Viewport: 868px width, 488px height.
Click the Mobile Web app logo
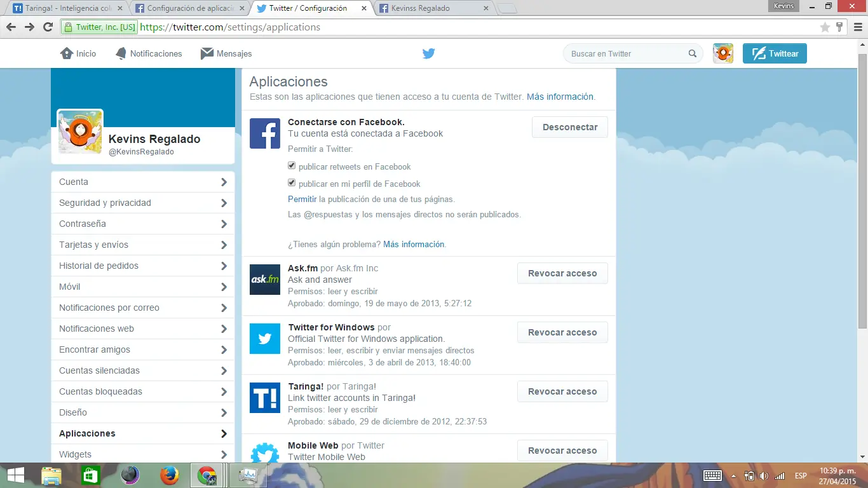tap(265, 452)
